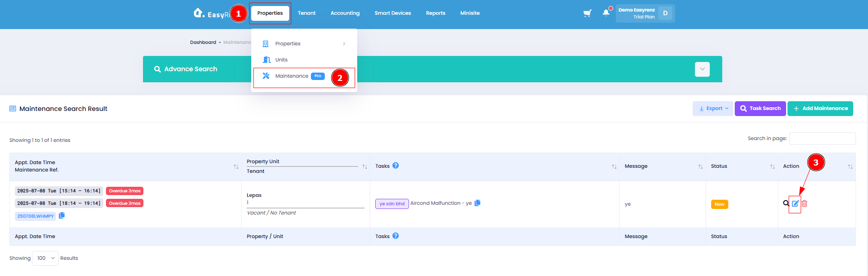
Task: View maintenance details with magnifier icon
Action: point(786,203)
